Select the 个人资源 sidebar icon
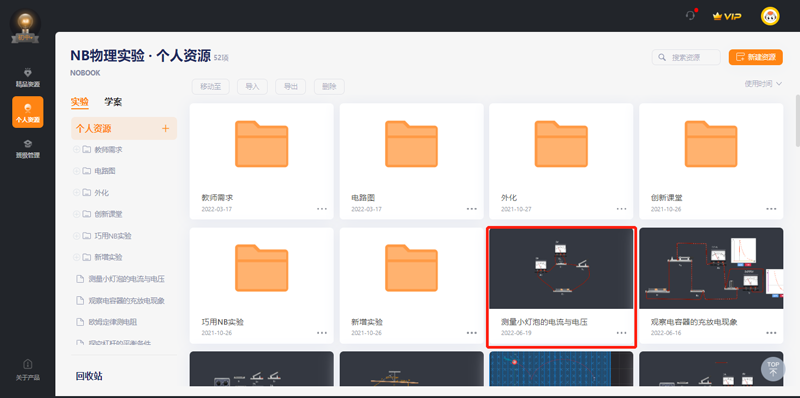The width and height of the screenshot is (800, 398). pyautogui.click(x=28, y=112)
